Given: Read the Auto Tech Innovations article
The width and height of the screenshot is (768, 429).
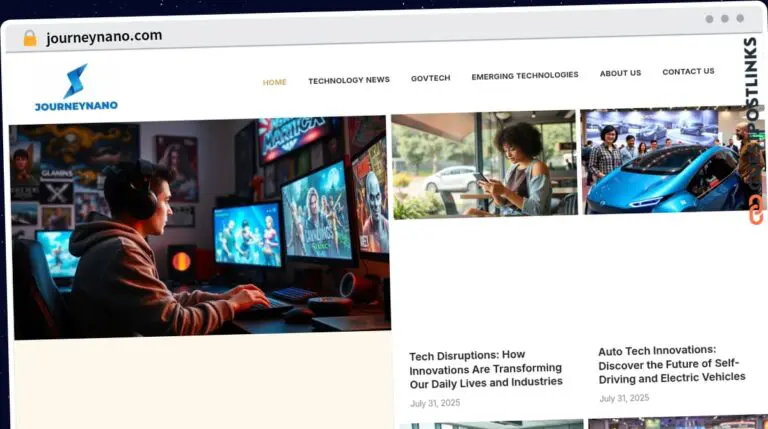Looking at the screenshot, I should (672, 364).
